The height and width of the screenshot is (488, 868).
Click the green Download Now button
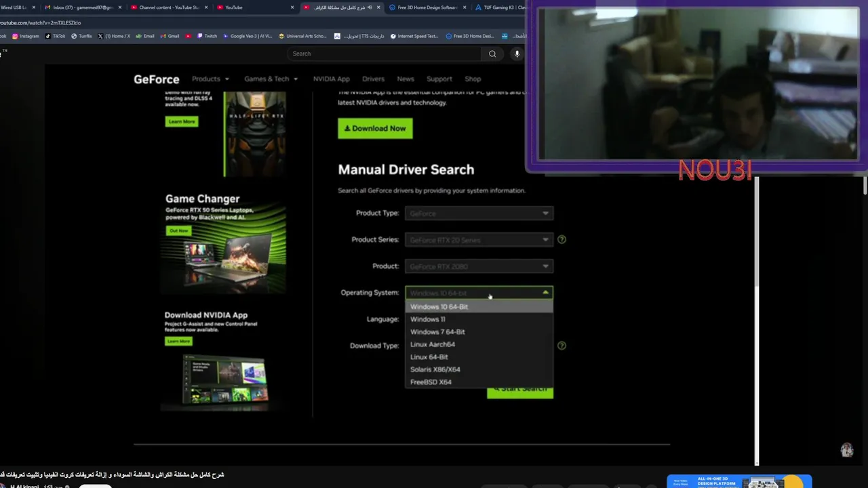pyautogui.click(x=375, y=128)
